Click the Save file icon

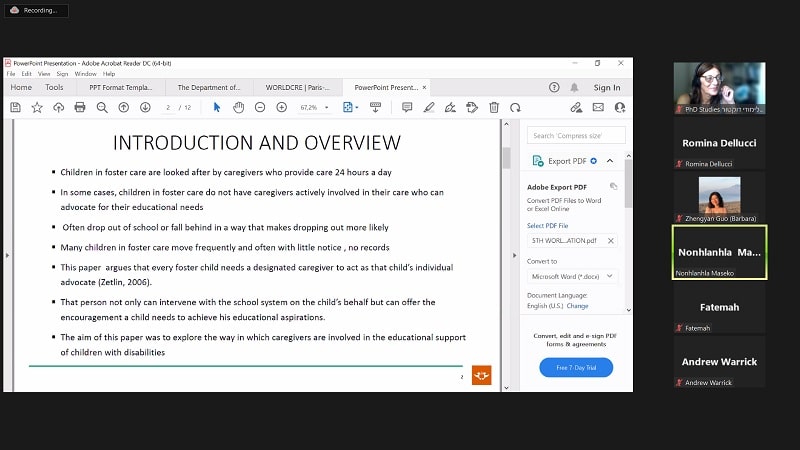tap(15, 107)
